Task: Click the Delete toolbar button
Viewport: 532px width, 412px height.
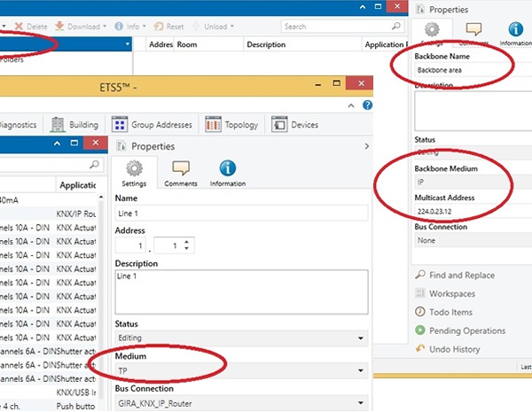Action: point(31,27)
